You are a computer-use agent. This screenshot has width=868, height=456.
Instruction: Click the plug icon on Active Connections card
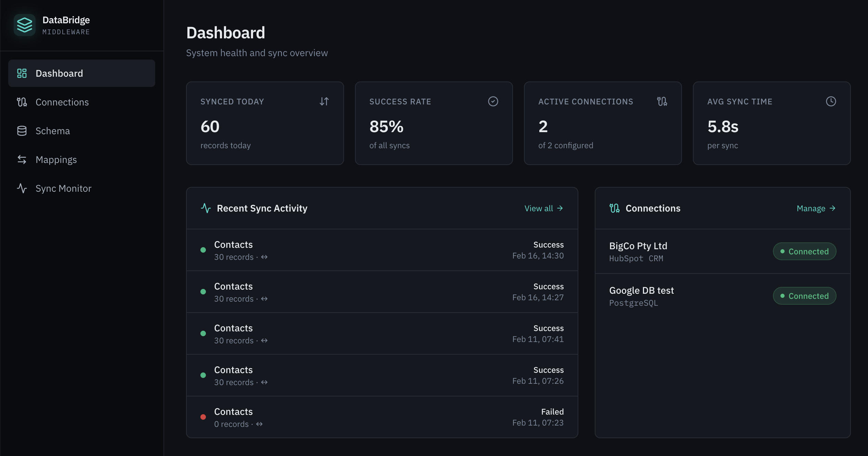click(x=662, y=101)
